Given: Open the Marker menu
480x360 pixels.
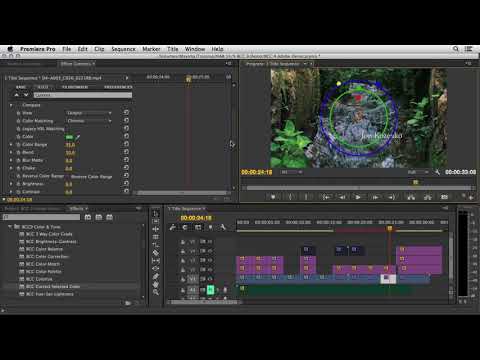Looking at the screenshot, I should pos(151,49).
